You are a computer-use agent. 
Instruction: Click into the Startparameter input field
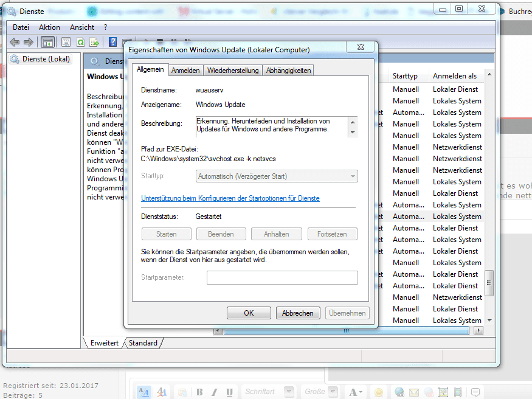tap(282, 277)
